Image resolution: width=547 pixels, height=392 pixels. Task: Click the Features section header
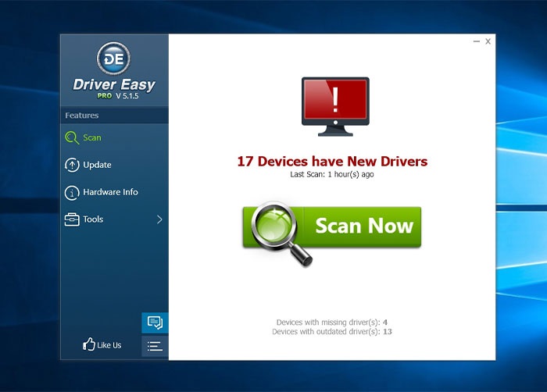114,116
